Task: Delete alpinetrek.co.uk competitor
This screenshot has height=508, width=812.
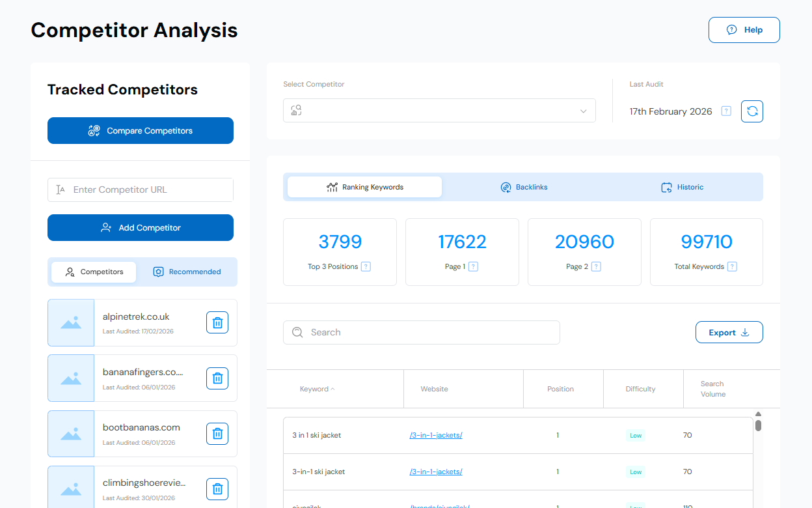Action: click(x=217, y=322)
